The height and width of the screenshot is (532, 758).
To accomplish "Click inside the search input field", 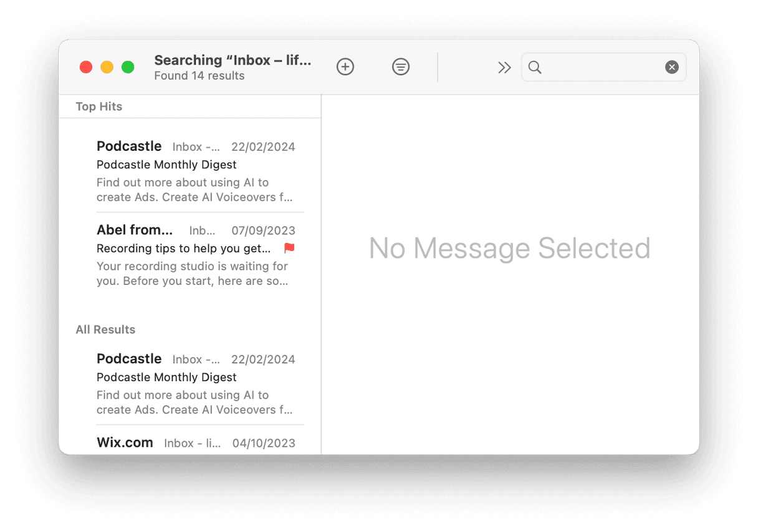I will 598,67.
